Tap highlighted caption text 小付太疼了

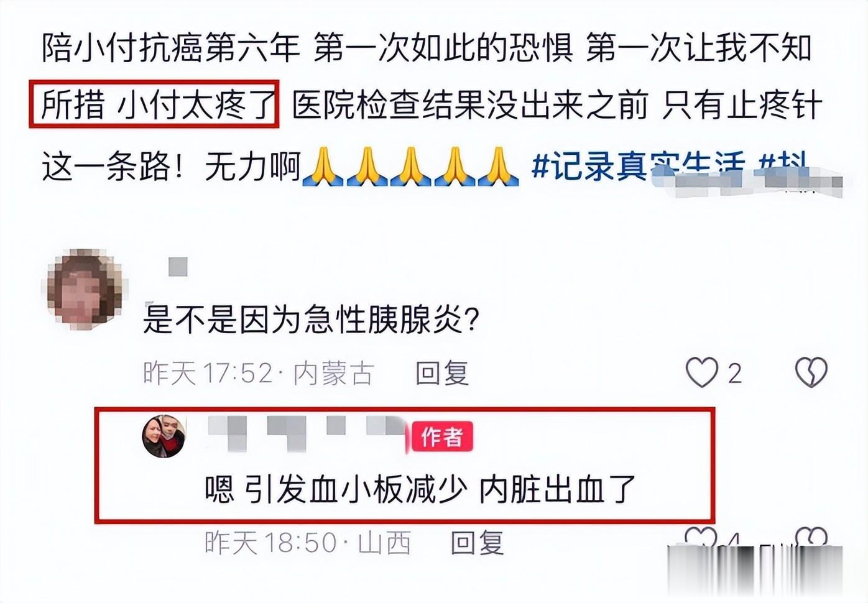tap(196, 104)
